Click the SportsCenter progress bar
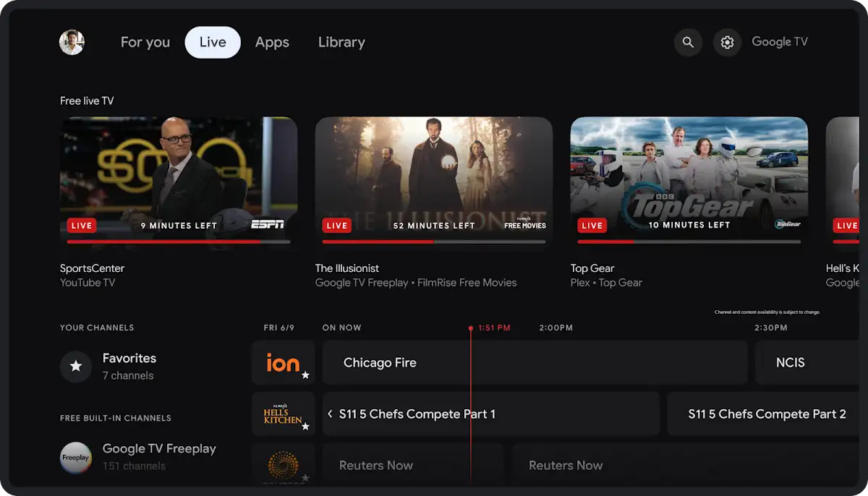Image resolution: width=868 pixels, height=496 pixels. [179, 241]
